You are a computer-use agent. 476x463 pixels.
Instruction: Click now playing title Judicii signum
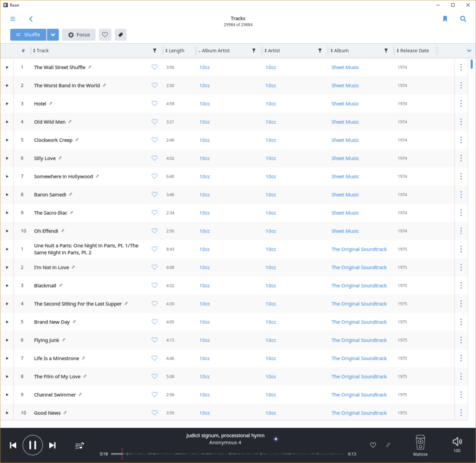pyautogui.click(x=225, y=436)
